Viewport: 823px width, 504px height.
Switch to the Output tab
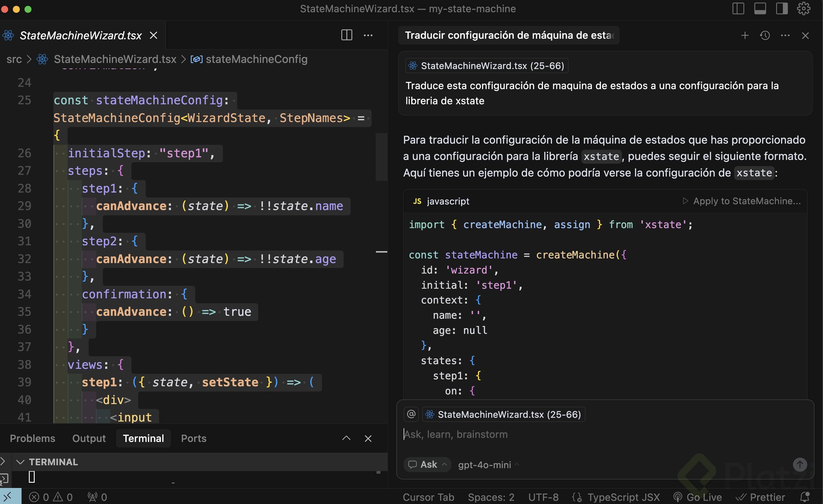pyautogui.click(x=89, y=438)
